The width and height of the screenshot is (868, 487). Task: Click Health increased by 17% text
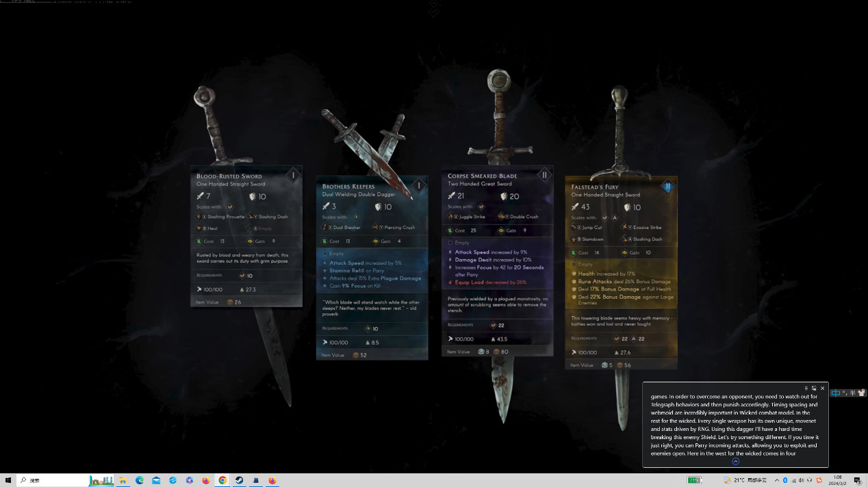[x=607, y=274]
